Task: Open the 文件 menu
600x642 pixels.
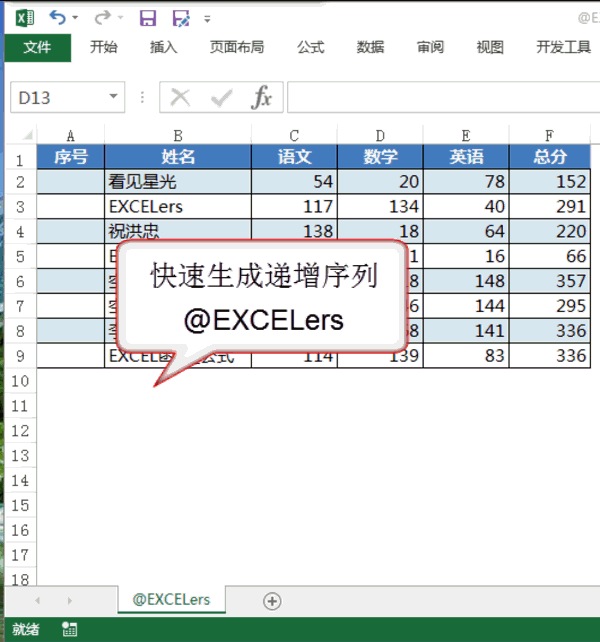Action: click(37, 47)
